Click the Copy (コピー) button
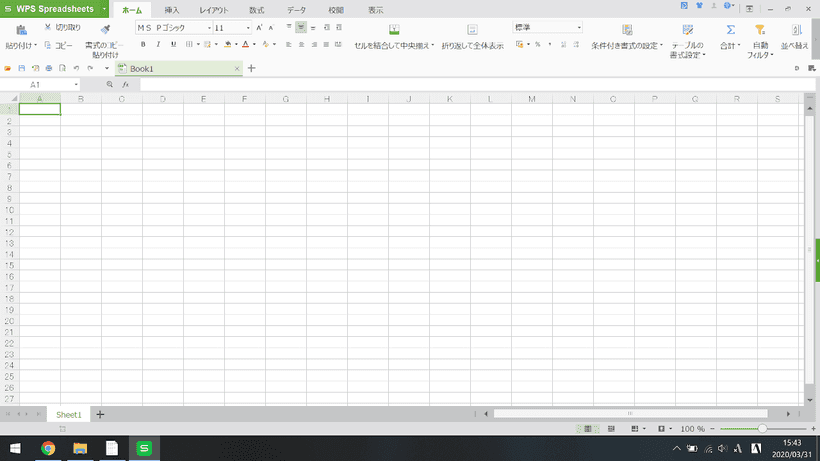 59,45
